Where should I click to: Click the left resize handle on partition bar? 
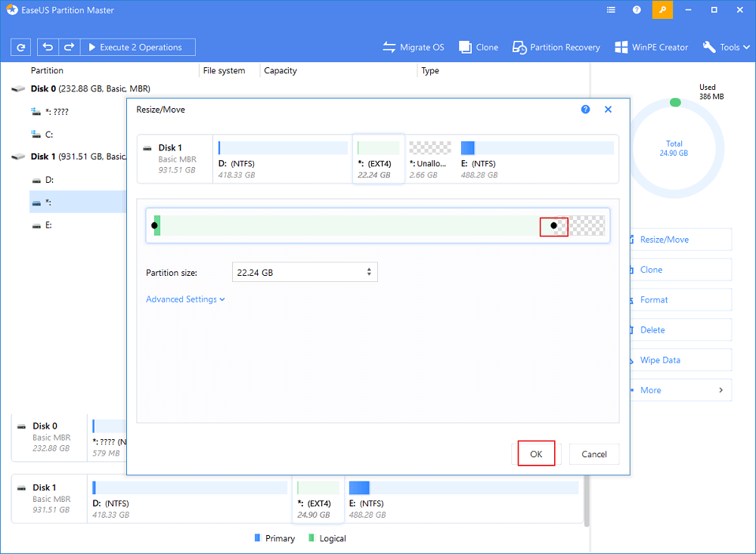tap(155, 225)
